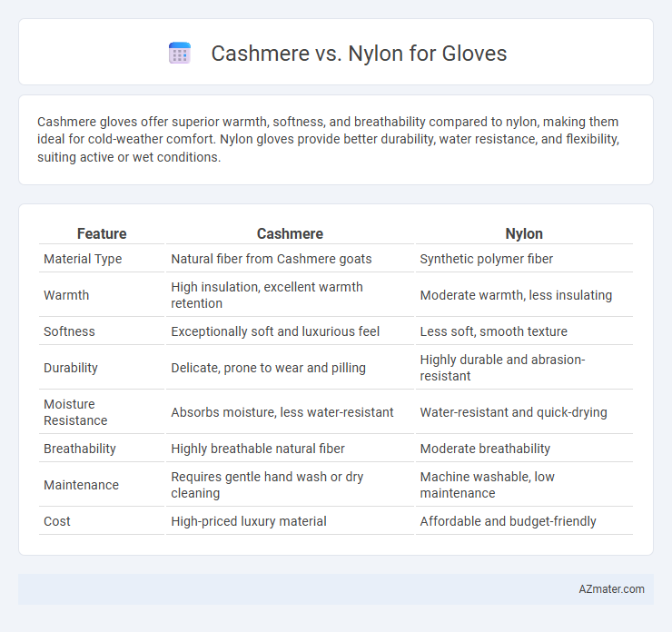This screenshot has width=672, height=632.
Task: Click 'Natural fiber from Cashmere goats' cell
Action: click(272, 259)
